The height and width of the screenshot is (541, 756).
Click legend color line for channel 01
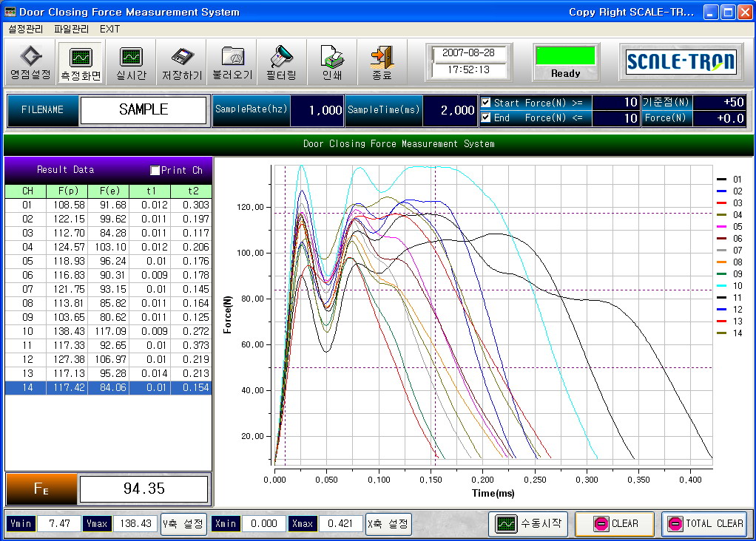click(721, 179)
